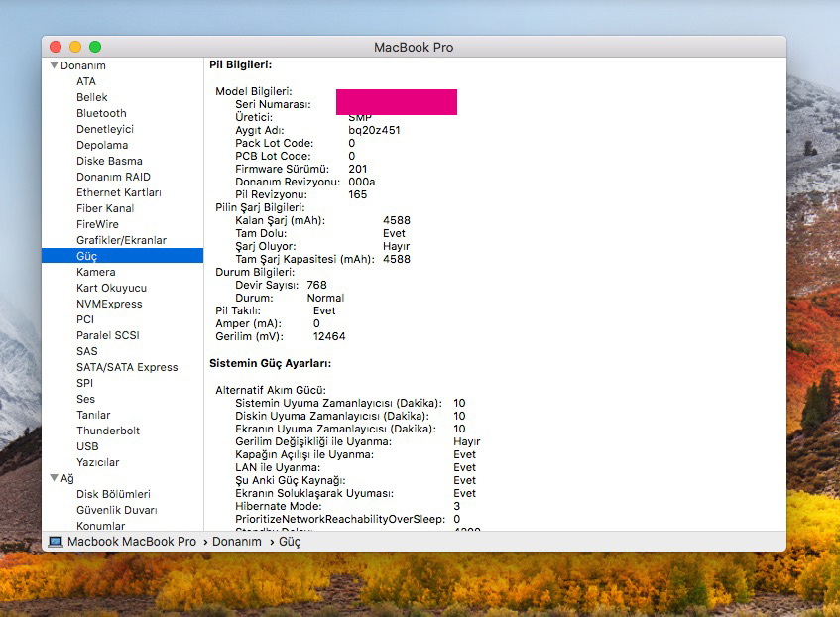
Task: Select Disk Bölümleri under Ağ
Action: [114, 494]
